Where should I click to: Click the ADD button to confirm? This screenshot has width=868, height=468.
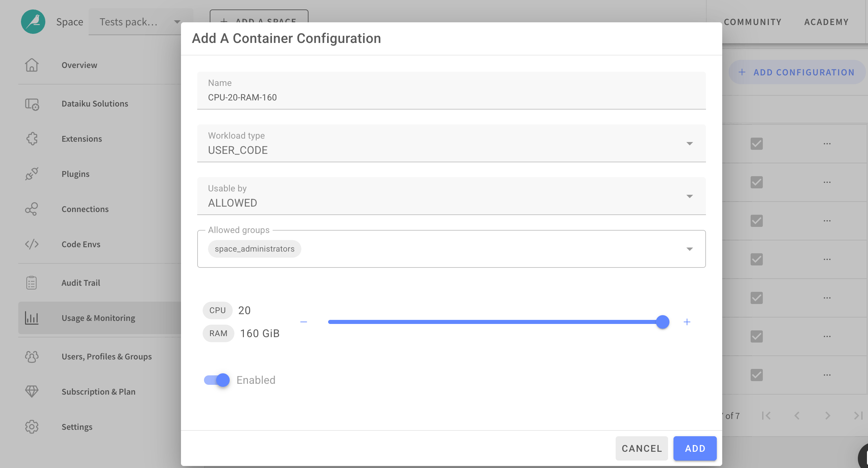(x=694, y=448)
